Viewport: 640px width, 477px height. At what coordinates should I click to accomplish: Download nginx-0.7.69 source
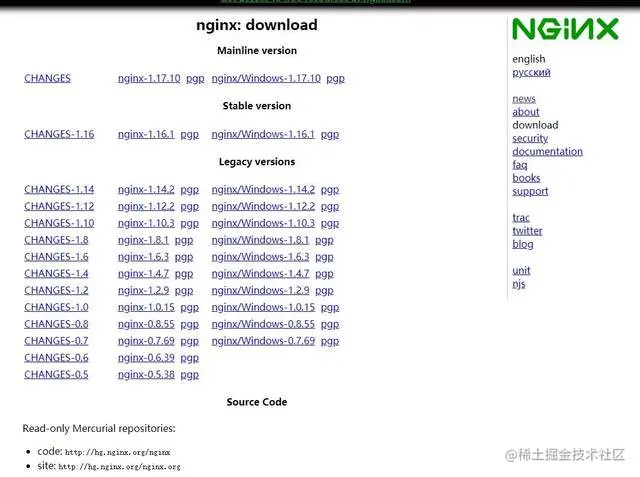(146, 341)
